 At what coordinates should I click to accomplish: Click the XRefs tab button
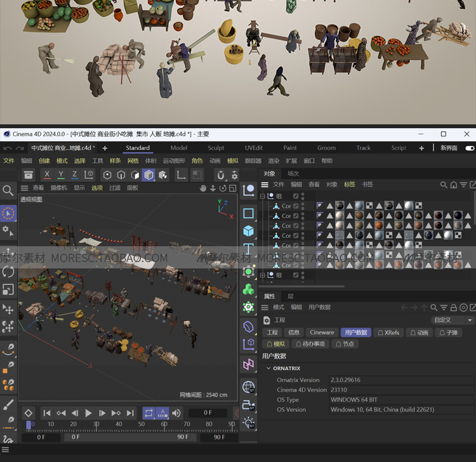pyautogui.click(x=388, y=333)
